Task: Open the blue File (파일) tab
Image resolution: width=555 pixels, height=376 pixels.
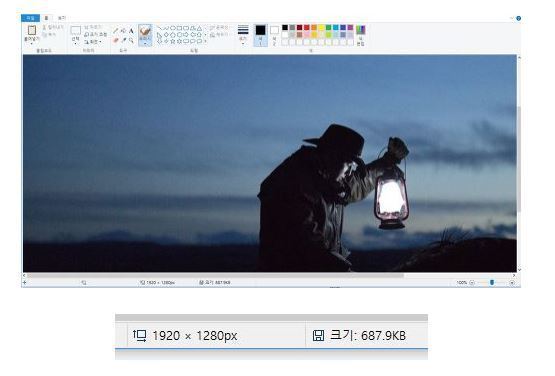Action: pos(30,18)
